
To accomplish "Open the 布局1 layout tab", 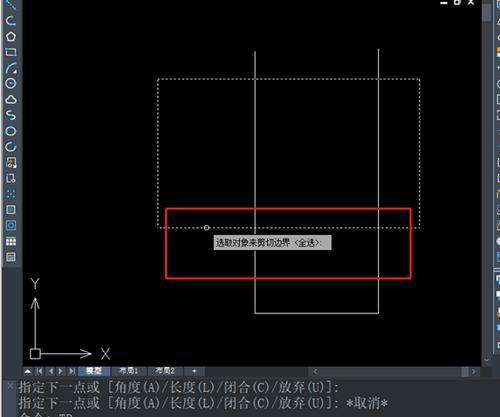I will tap(129, 371).
